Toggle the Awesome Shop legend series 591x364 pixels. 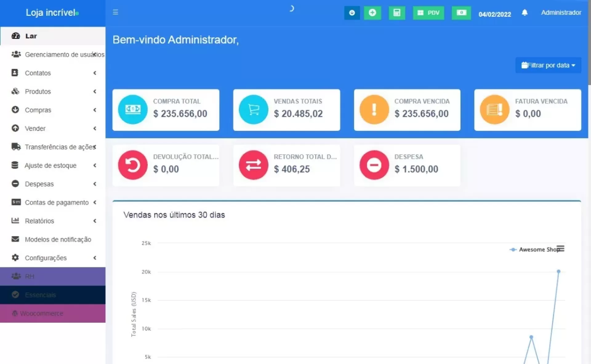click(x=537, y=250)
